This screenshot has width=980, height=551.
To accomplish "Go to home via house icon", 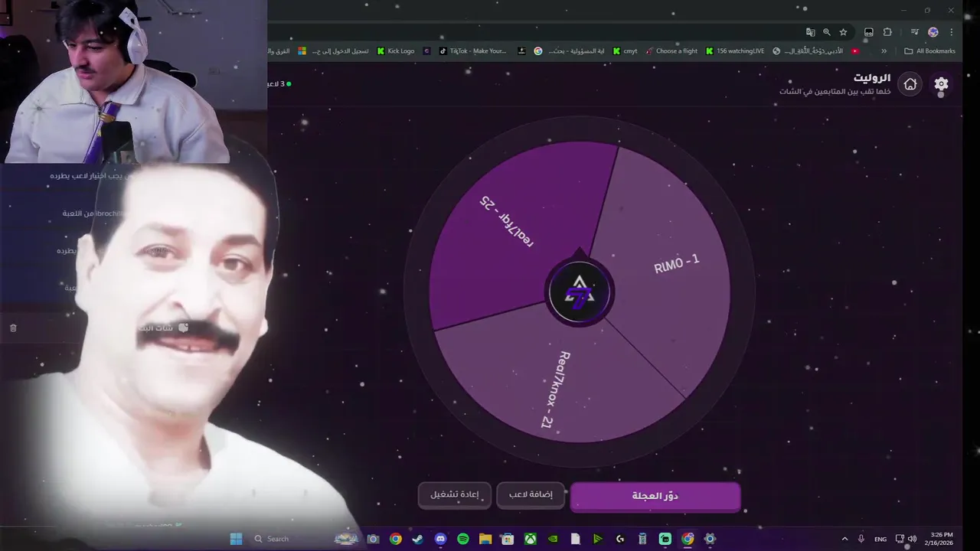I will tap(910, 84).
